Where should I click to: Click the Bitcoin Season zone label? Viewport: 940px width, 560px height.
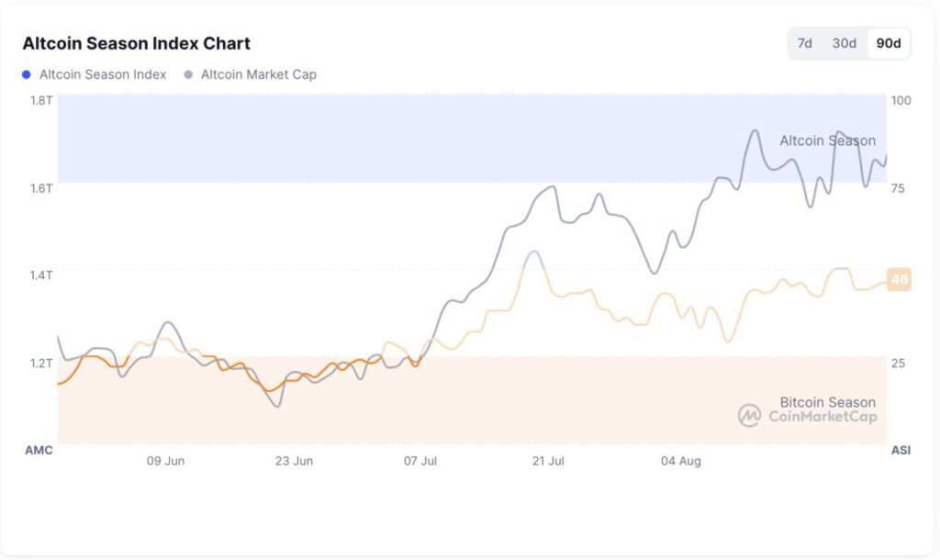826,402
